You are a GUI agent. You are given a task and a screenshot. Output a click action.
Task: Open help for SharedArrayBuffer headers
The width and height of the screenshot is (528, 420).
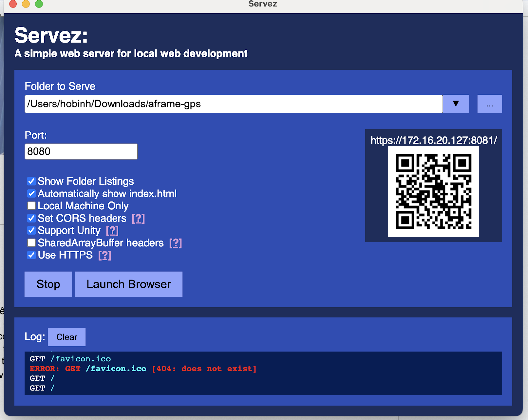[176, 243]
